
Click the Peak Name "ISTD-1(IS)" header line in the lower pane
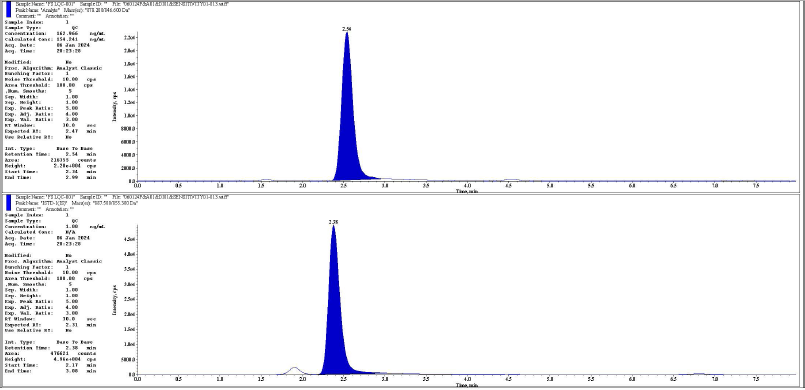pyautogui.click(x=77, y=203)
